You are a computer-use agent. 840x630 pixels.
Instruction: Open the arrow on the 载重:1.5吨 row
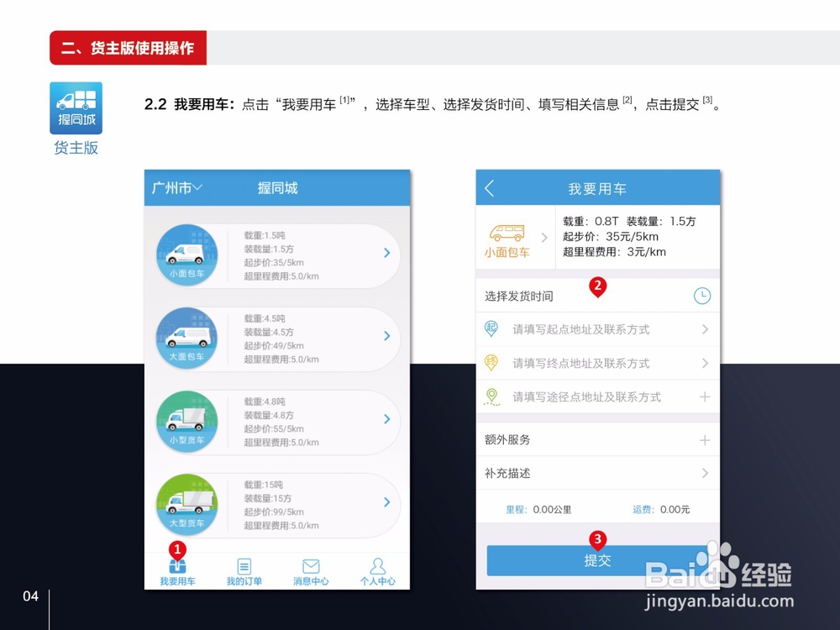[x=386, y=253]
